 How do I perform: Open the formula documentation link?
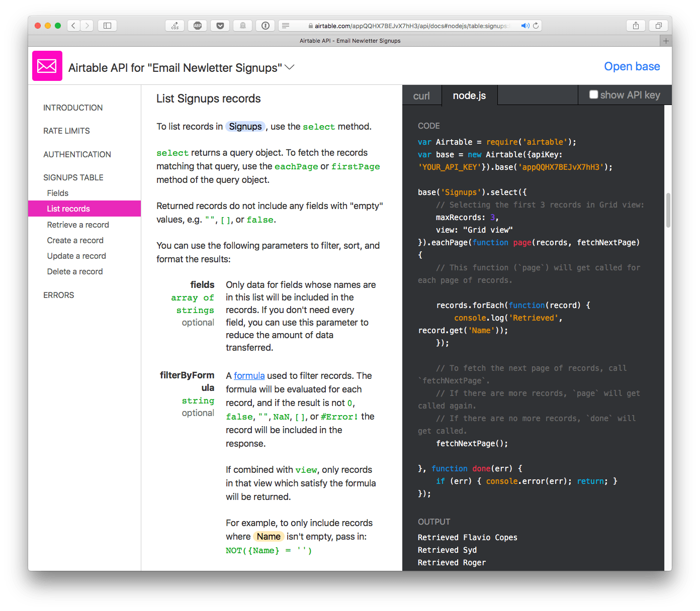click(249, 376)
